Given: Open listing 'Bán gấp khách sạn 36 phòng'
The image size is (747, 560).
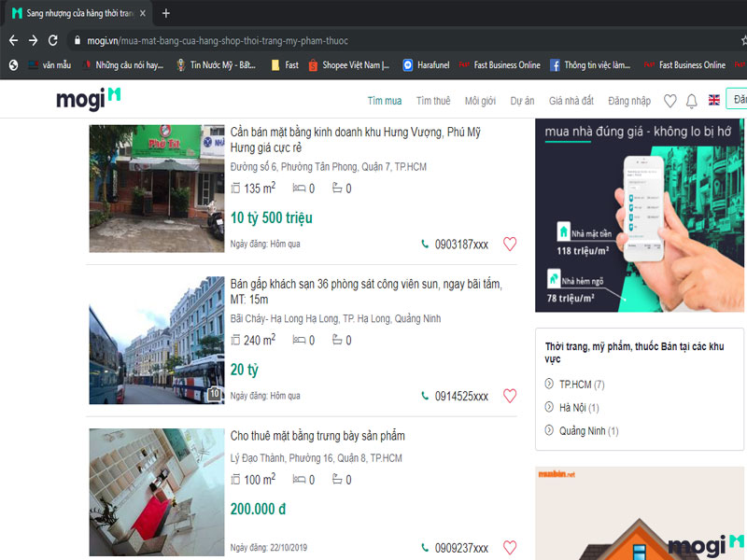Looking at the screenshot, I should tap(366, 291).
